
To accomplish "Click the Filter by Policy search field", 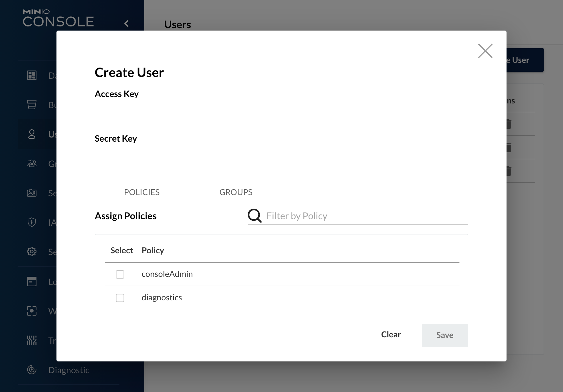I will coord(365,216).
